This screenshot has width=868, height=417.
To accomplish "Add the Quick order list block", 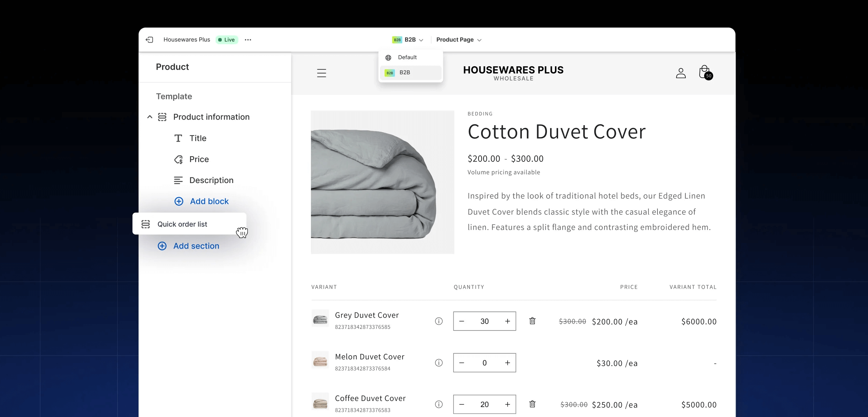I will click(182, 224).
